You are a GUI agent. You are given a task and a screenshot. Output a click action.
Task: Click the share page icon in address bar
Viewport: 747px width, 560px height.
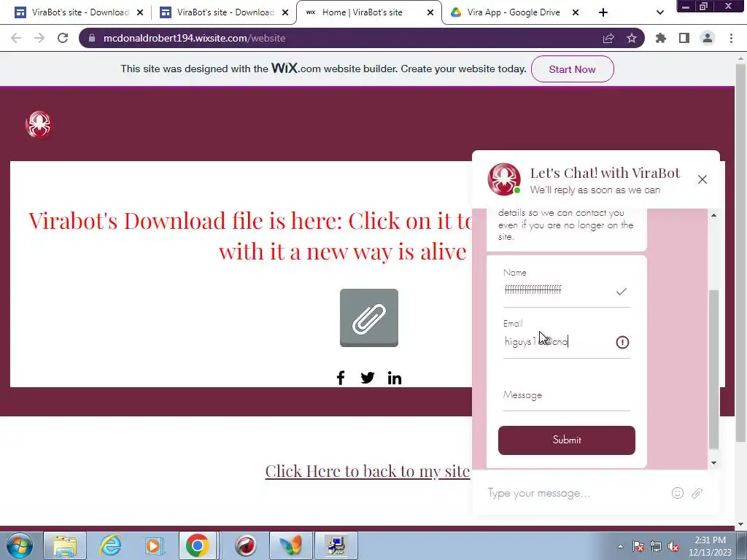[608, 38]
